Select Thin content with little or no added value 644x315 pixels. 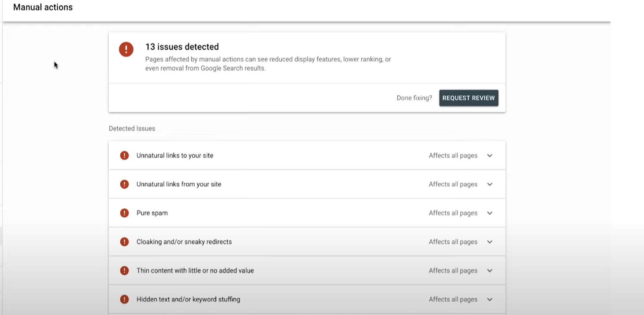coord(195,270)
